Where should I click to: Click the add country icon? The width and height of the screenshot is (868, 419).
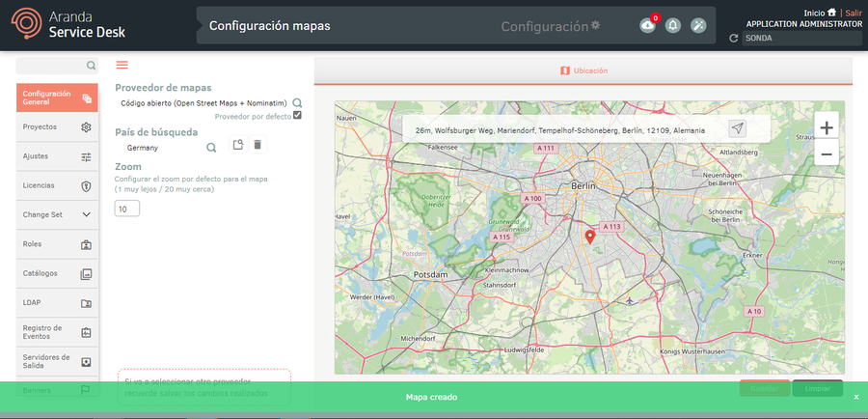tap(238, 145)
